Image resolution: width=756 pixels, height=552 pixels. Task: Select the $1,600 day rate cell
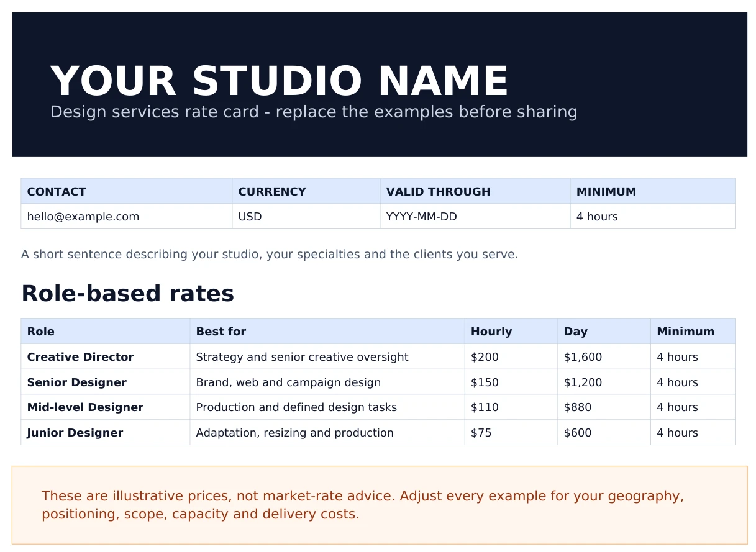[604, 357]
